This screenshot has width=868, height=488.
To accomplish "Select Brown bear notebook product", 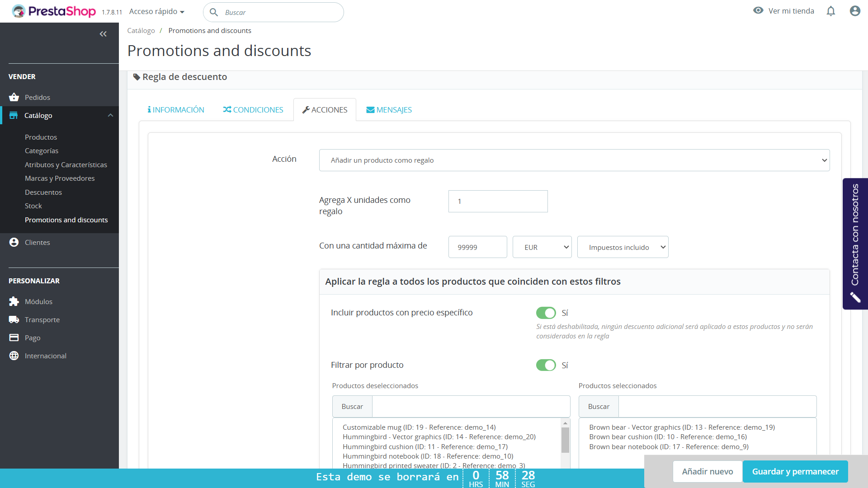I will click(x=669, y=447).
